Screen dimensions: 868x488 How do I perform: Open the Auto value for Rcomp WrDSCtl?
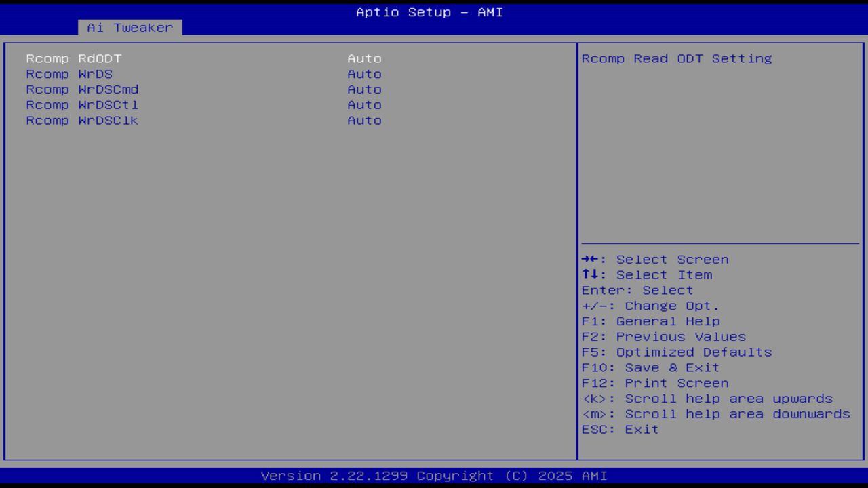364,105
